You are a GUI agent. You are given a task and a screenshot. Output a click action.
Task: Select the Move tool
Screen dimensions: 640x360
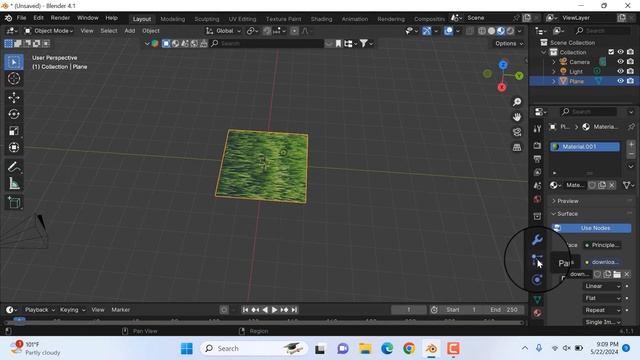(14, 98)
